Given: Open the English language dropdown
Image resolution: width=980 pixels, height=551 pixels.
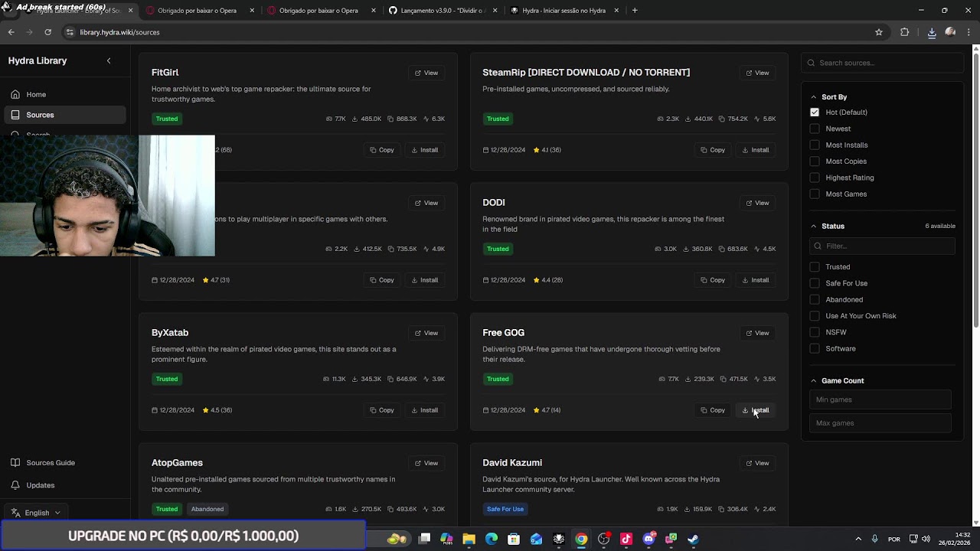Looking at the screenshot, I should [36, 513].
